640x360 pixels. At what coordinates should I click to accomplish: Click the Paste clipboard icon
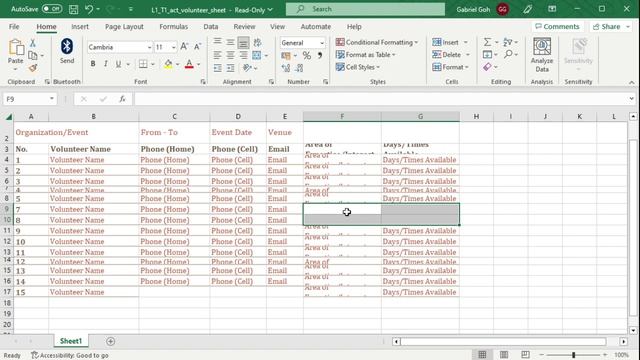16,48
